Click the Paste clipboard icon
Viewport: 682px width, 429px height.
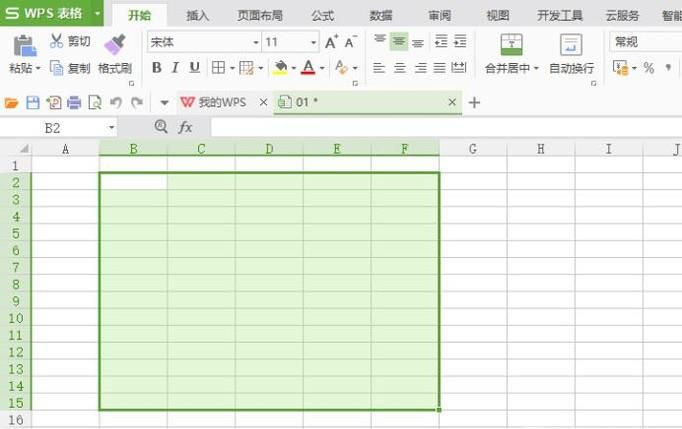24,46
